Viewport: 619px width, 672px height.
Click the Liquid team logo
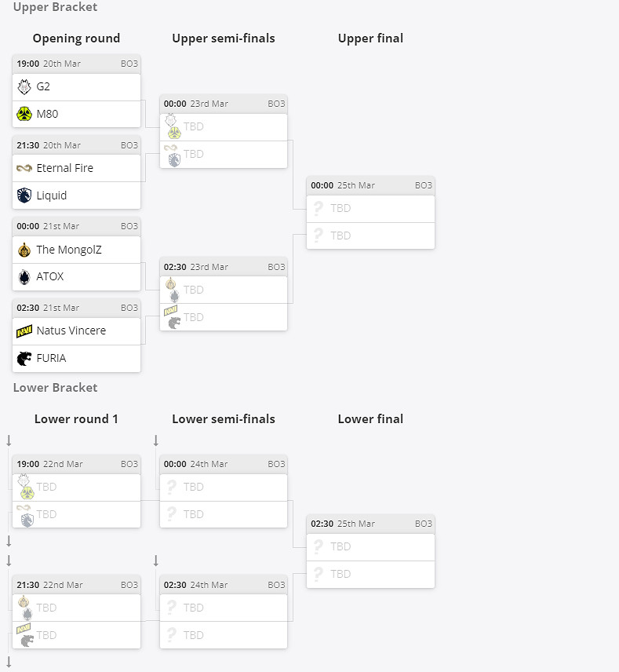[24, 195]
